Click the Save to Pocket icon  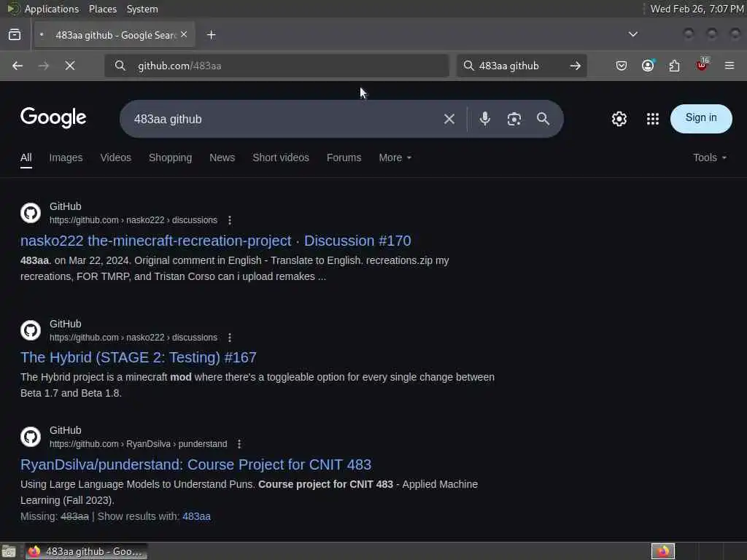click(622, 66)
